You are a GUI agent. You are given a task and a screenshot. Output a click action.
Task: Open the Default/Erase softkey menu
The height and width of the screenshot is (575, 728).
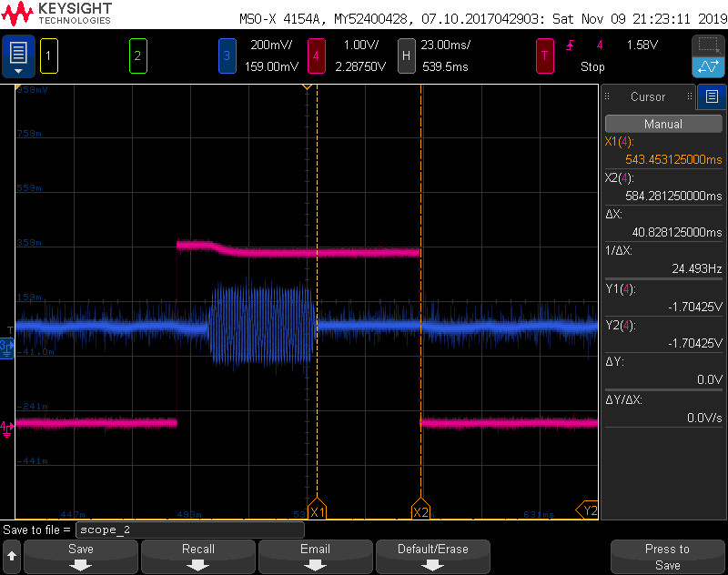pyautogui.click(x=432, y=556)
